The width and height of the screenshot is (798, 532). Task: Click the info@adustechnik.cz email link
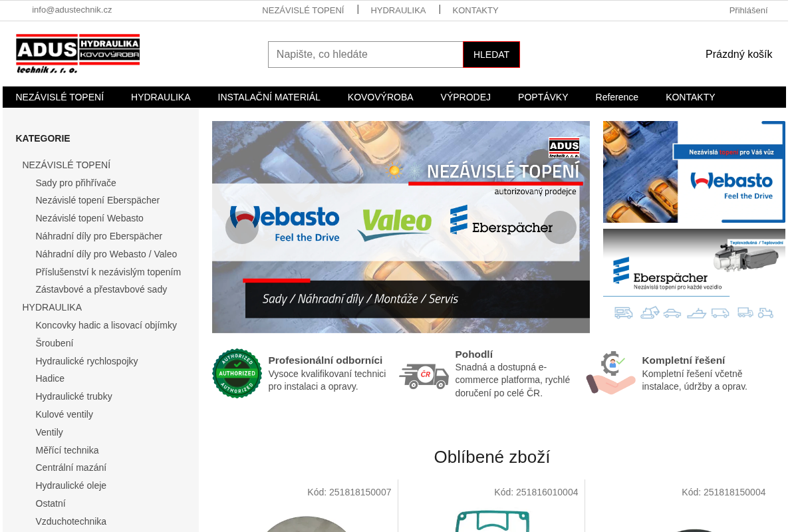[x=72, y=9]
